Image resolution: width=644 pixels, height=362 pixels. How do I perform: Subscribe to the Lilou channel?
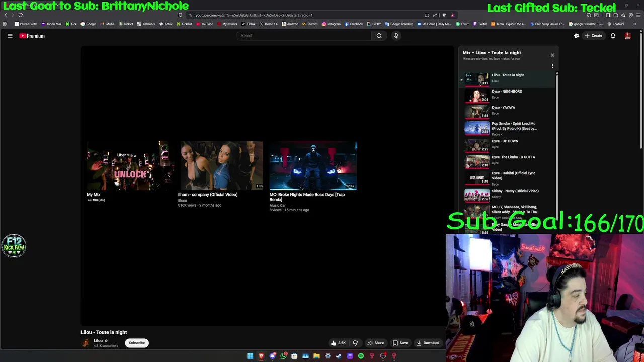pos(136,343)
